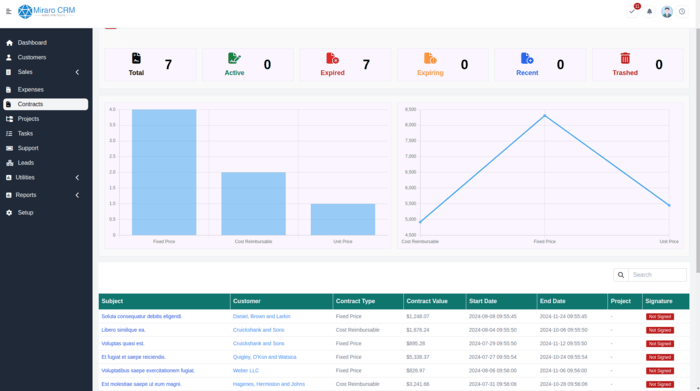Click the page vertical scrollbar
Image resolution: width=700 pixels, height=391 pixels.
click(698, 152)
